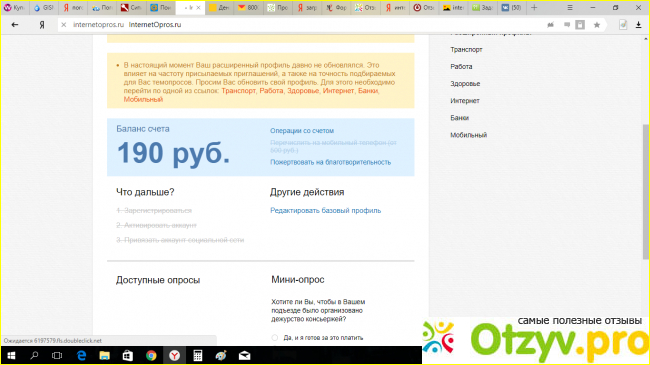Open File Explorer from the taskbar

coord(104,355)
